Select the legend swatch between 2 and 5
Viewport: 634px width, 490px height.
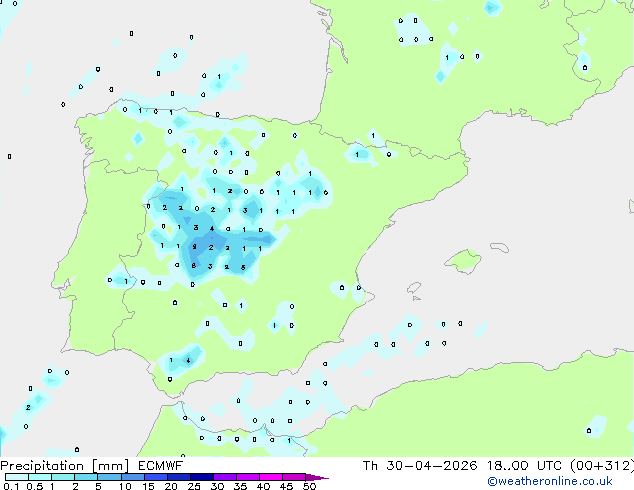click(86, 477)
